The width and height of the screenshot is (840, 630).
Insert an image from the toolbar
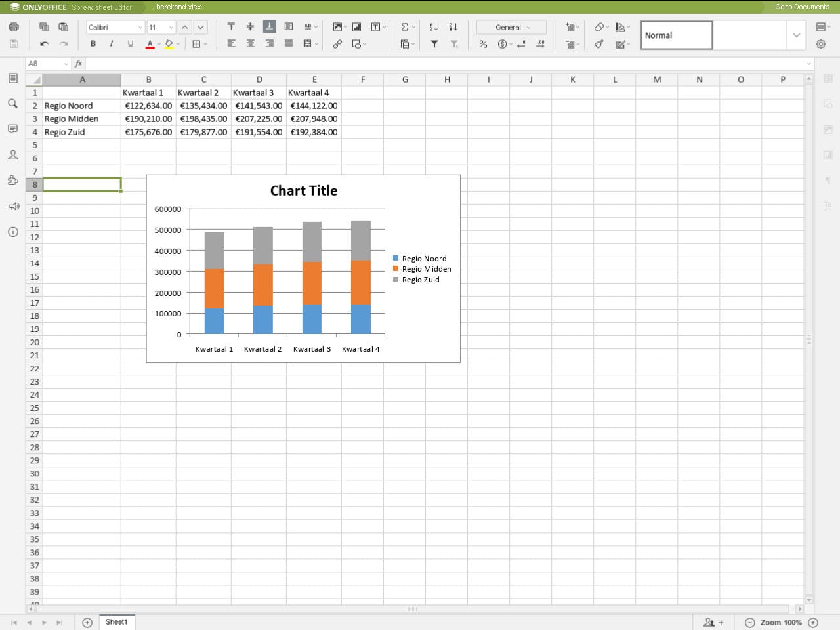click(337, 27)
